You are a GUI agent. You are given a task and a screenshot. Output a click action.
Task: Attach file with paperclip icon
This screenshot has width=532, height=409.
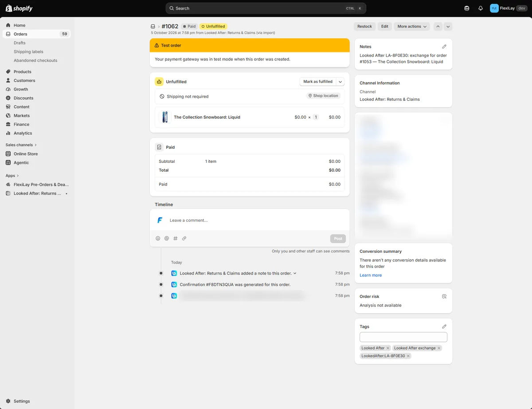tap(184, 239)
